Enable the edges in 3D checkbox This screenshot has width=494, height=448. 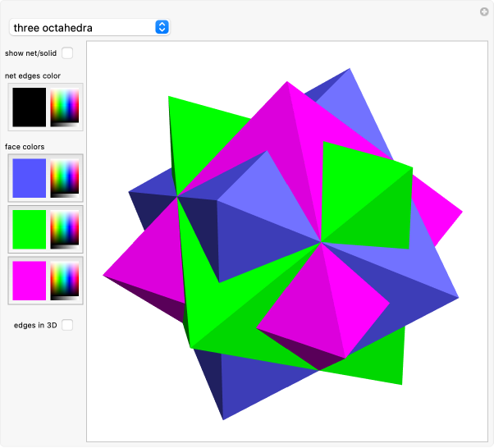pos(67,325)
